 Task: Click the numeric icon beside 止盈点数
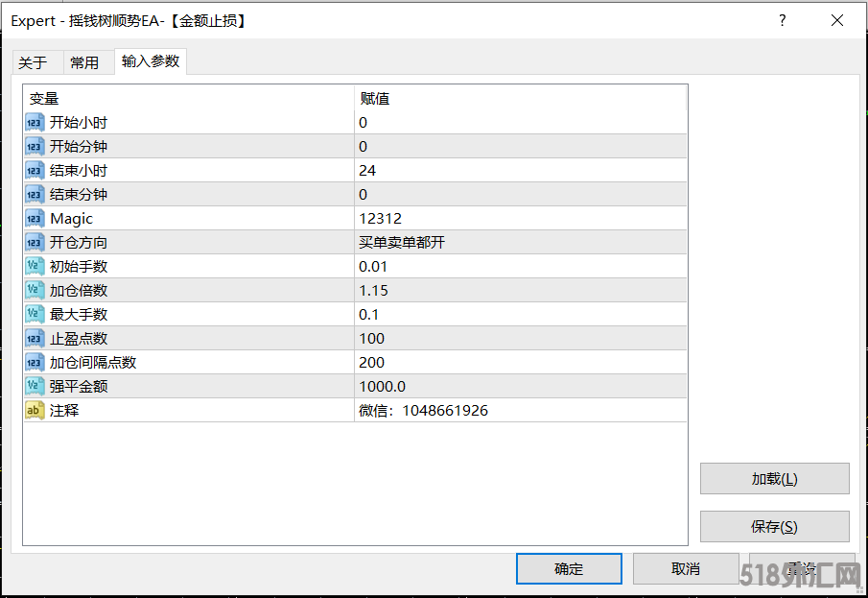click(34, 338)
